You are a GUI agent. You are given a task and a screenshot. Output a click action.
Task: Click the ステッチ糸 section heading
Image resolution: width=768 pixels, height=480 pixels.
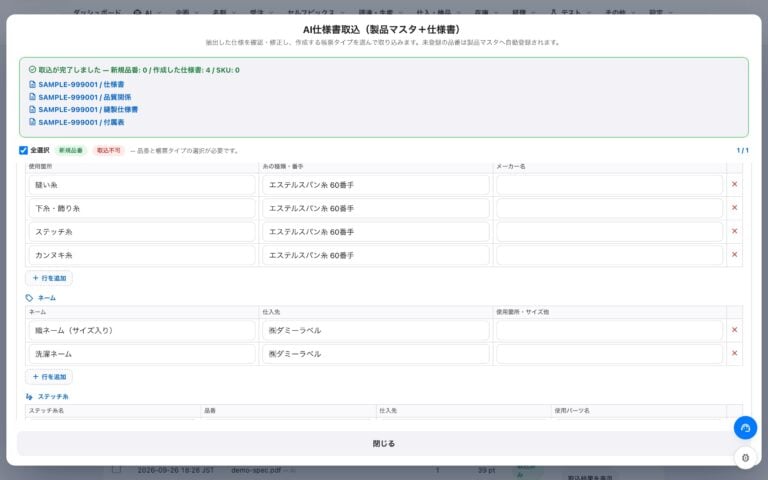click(x=53, y=397)
